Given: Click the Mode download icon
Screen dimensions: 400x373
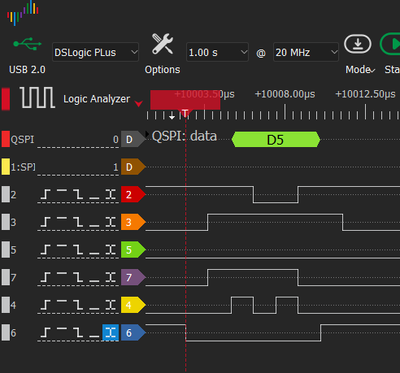Looking at the screenshot, I should pyautogui.click(x=358, y=44).
